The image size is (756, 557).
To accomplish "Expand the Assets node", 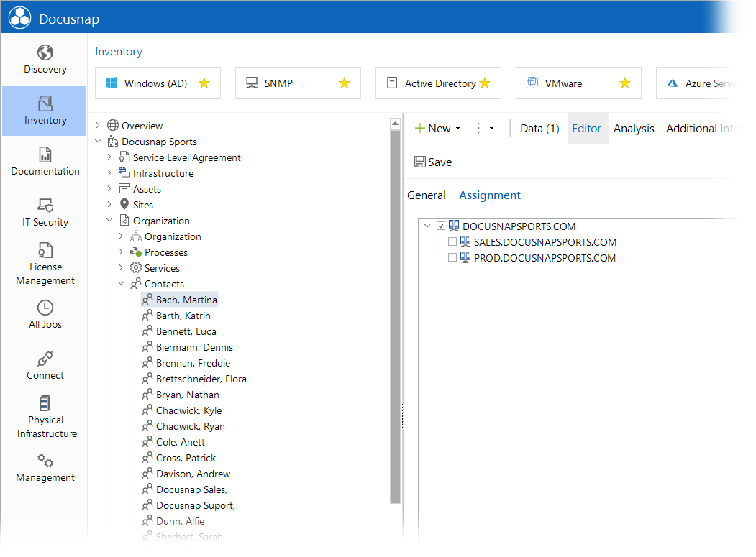I will [x=109, y=188].
